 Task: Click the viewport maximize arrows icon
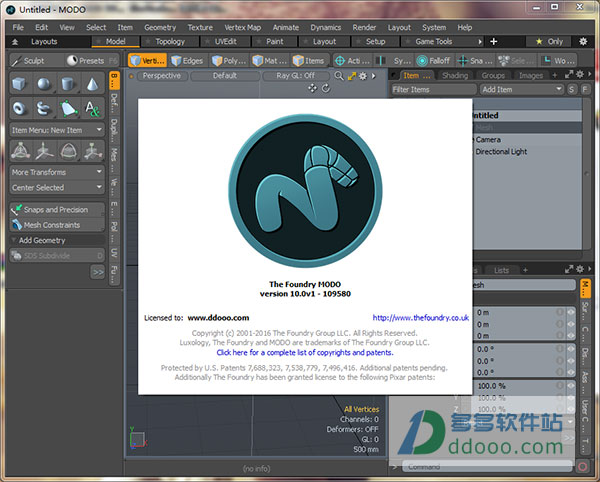352,76
